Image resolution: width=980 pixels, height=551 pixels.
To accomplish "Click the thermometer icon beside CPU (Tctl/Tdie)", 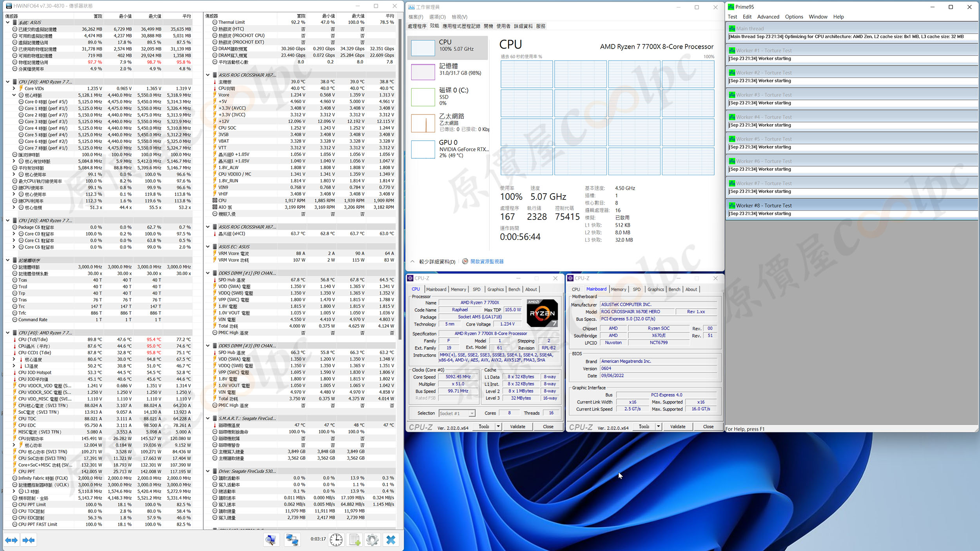I will [15, 340].
